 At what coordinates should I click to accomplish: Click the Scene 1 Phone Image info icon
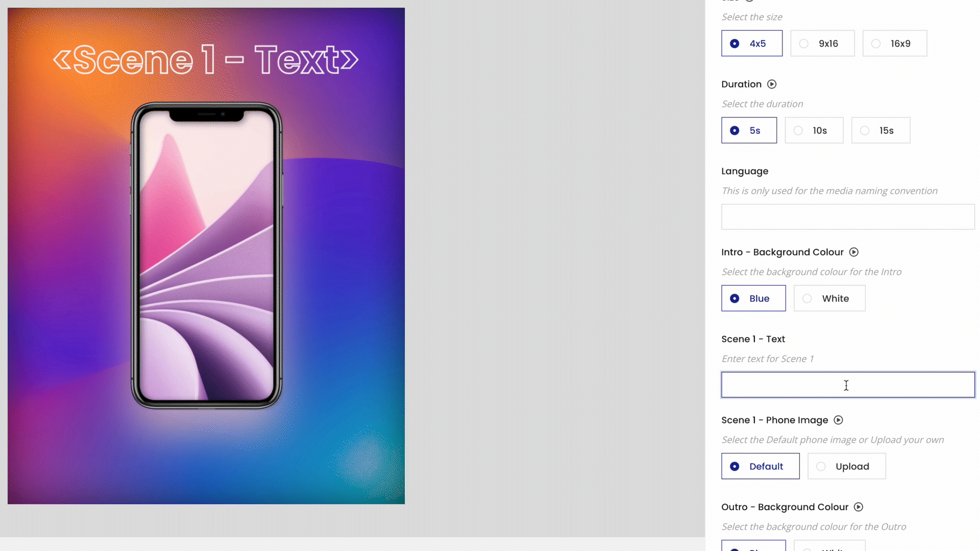click(838, 420)
